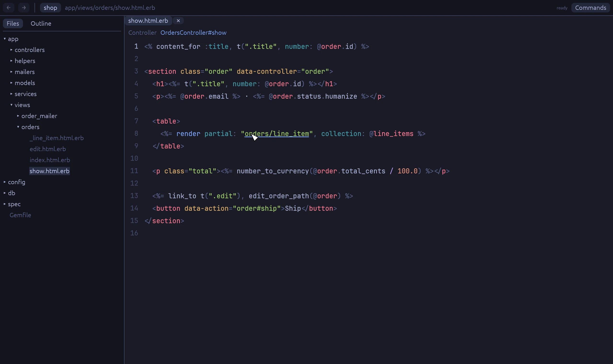Click line number 8 in the gutter

136,133
